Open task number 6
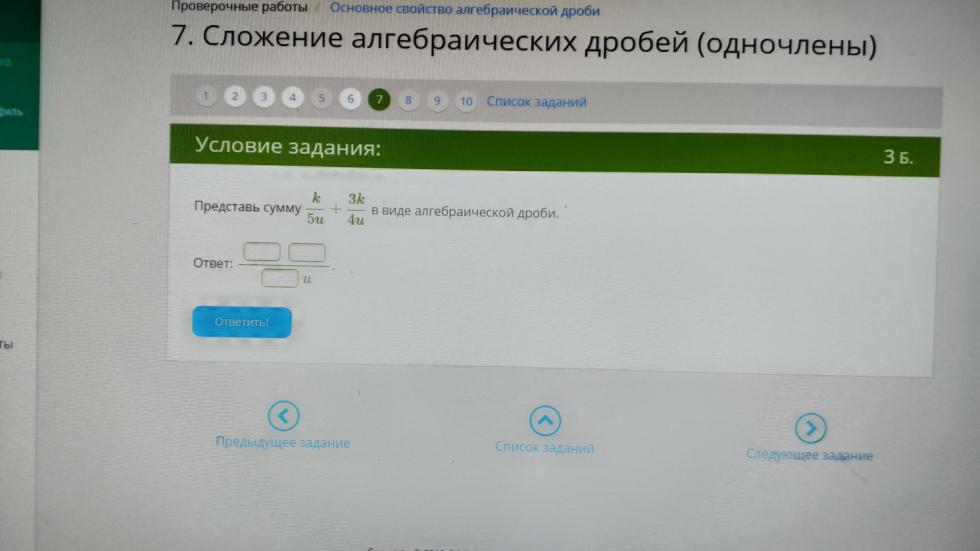The image size is (980, 551). point(350,99)
